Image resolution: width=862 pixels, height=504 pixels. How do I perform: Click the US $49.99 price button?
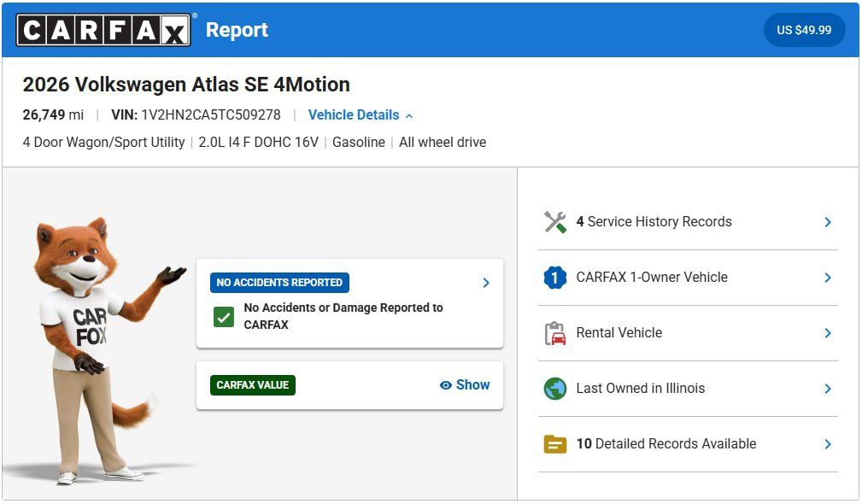(x=804, y=30)
